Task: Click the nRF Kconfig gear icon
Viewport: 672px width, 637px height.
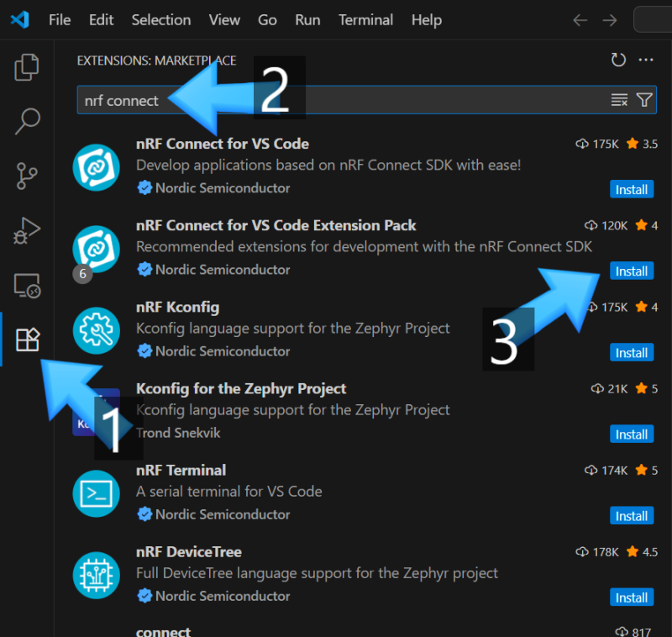Action: (96, 330)
